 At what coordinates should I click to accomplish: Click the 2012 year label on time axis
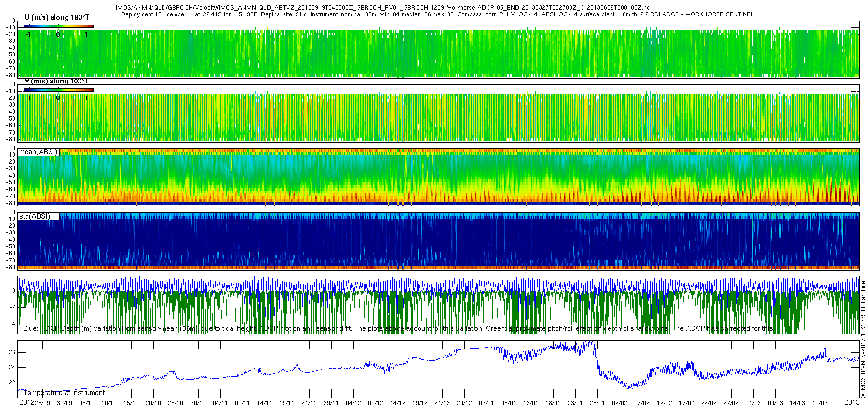26,403
